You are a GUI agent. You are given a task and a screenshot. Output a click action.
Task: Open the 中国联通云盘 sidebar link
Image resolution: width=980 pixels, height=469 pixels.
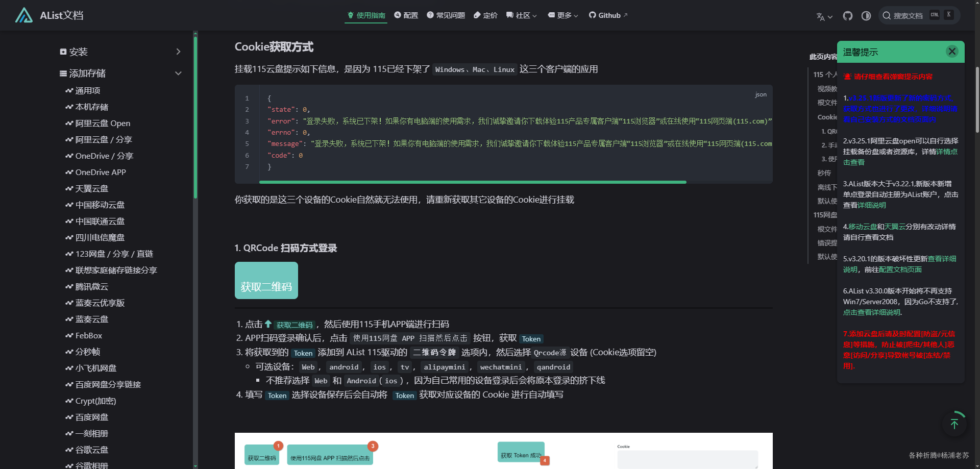coord(100,221)
